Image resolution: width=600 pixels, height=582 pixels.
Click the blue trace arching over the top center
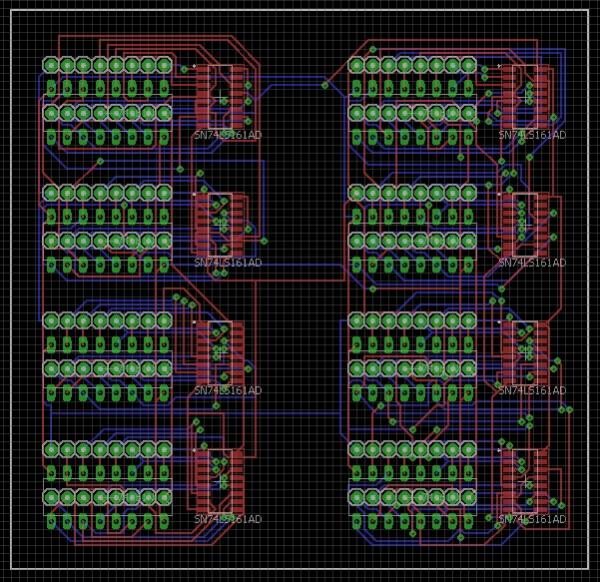tap(300, 77)
